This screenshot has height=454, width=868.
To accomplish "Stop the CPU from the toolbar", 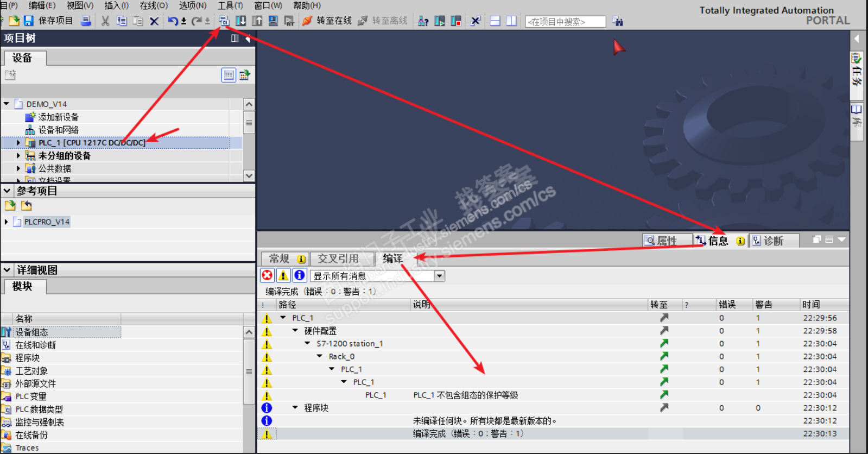I will [x=456, y=21].
